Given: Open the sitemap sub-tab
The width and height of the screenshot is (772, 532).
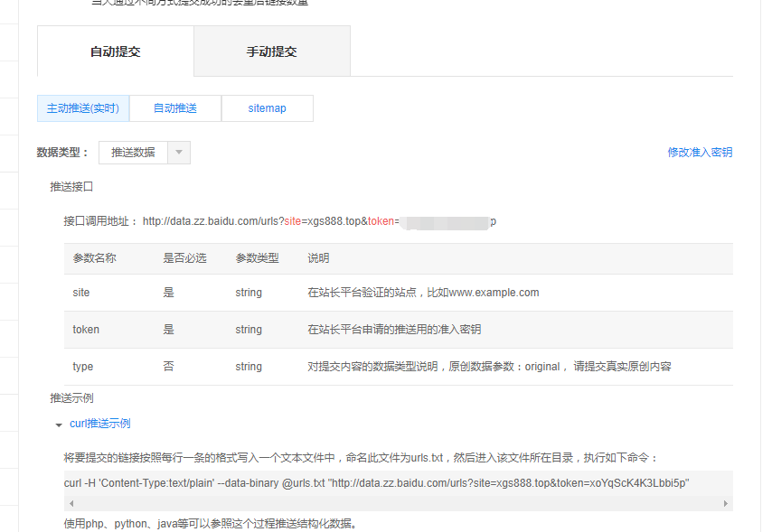Looking at the screenshot, I should (x=268, y=108).
